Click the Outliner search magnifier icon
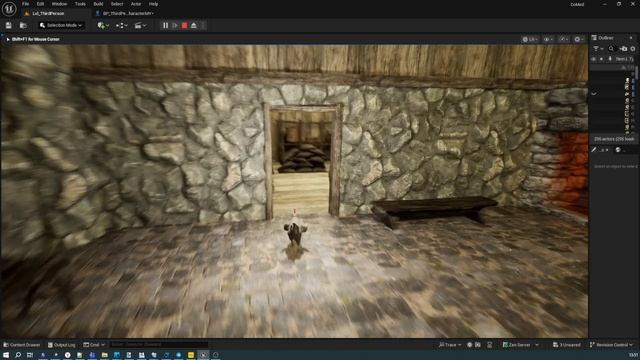The height and width of the screenshot is (360, 640). pos(611,49)
